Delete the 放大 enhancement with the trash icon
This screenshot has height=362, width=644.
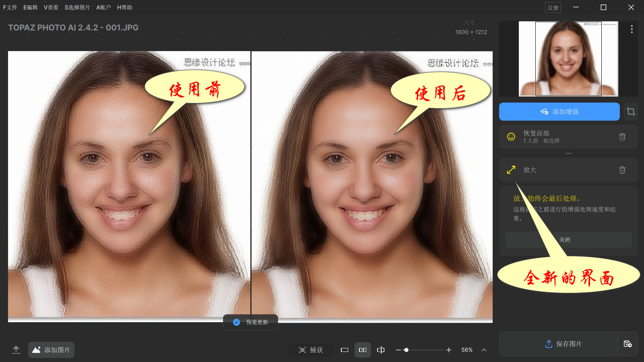(x=622, y=170)
